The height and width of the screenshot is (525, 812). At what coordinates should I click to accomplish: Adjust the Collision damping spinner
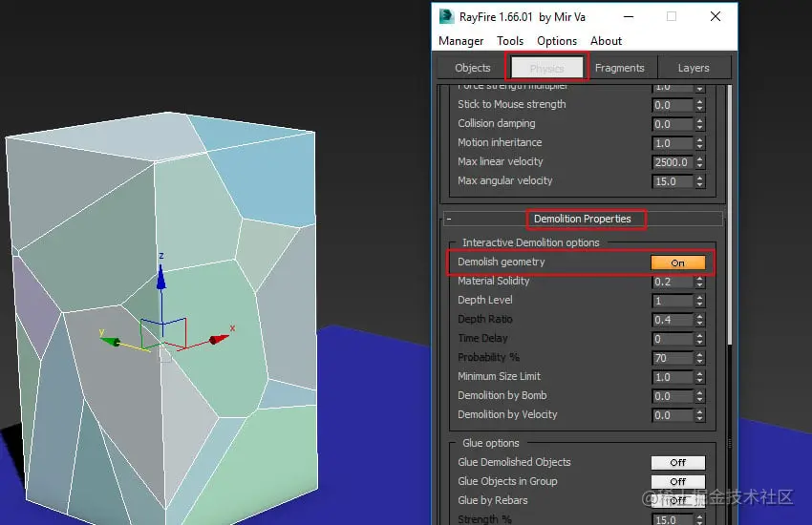699,124
